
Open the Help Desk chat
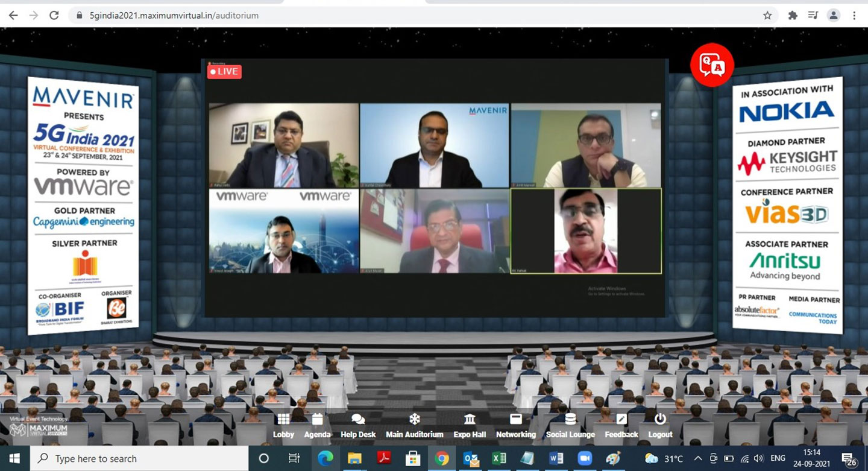tap(358, 426)
